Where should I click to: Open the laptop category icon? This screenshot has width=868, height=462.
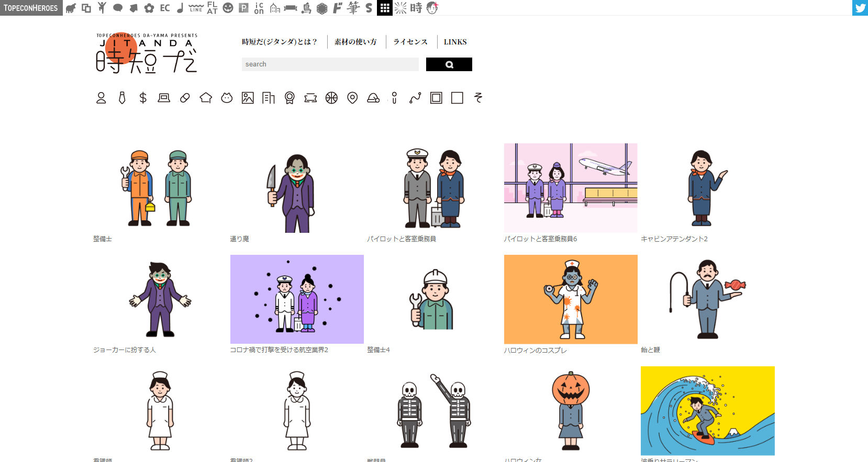coord(164,98)
